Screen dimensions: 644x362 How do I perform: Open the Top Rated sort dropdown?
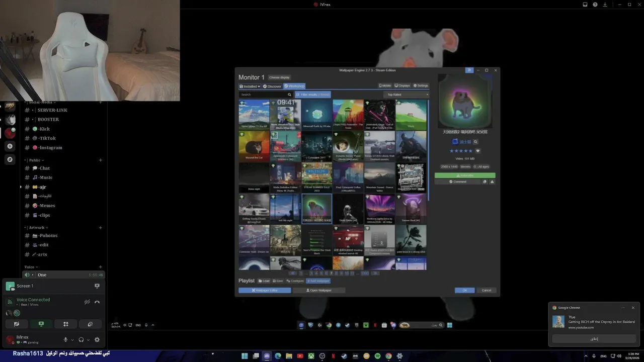(x=407, y=95)
